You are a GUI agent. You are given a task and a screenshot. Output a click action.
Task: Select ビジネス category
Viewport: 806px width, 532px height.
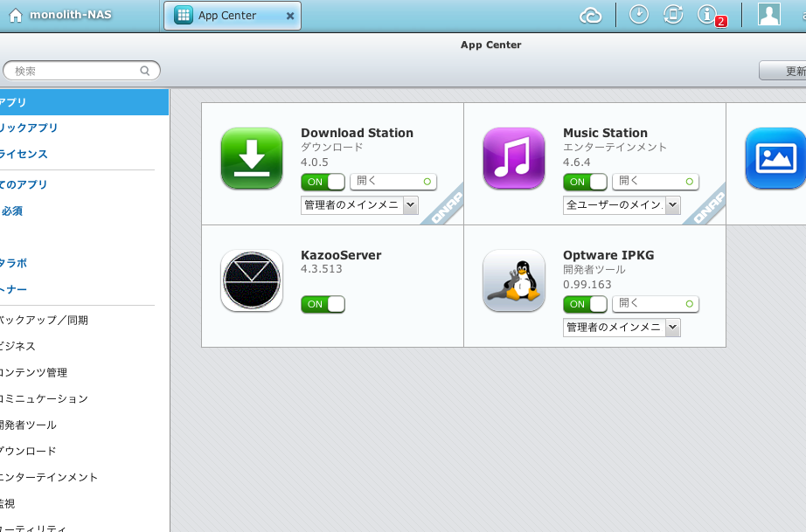coord(18,346)
